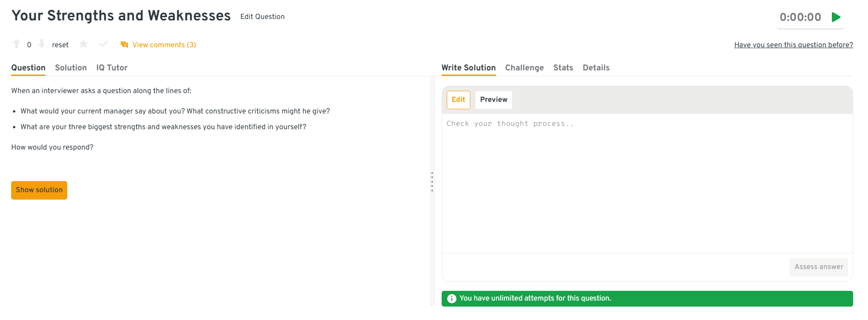Switch to the Challenge tab

pos(524,68)
